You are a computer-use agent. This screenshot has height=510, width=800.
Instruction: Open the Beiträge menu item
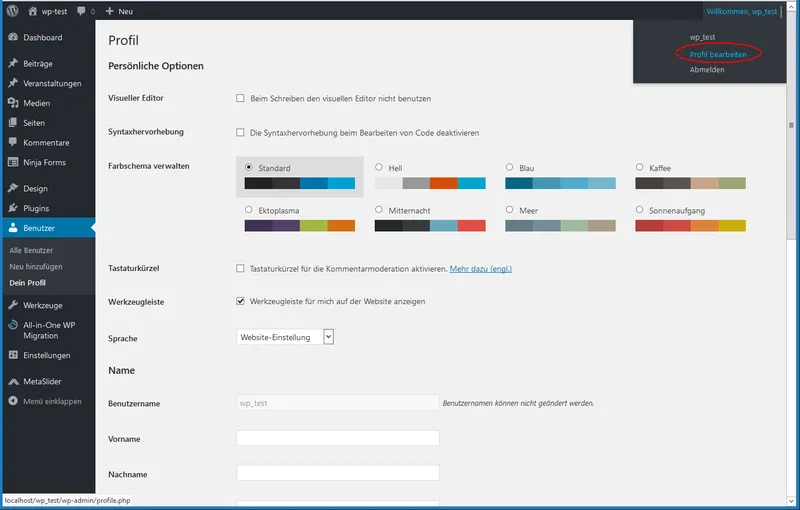38,64
